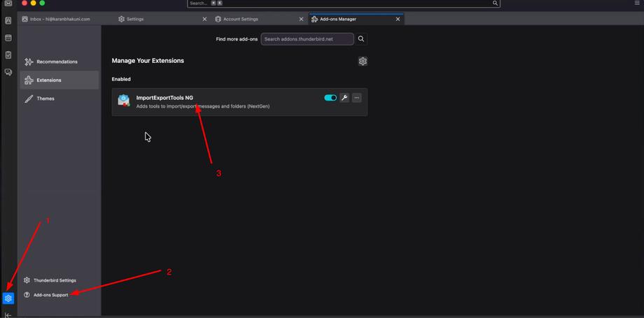Image resolution: width=644 pixels, height=318 pixels.
Task: Click the extension description text
Action: pos(203,106)
